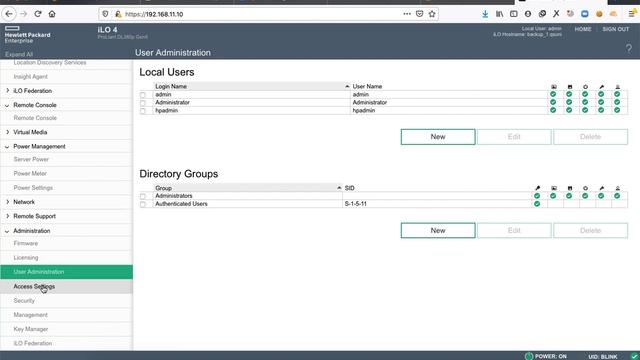The height and width of the screenshot is (360, 640).
Task: Click Local Users Configure iLO wrench icon
Action: click(x=601, y=87)
